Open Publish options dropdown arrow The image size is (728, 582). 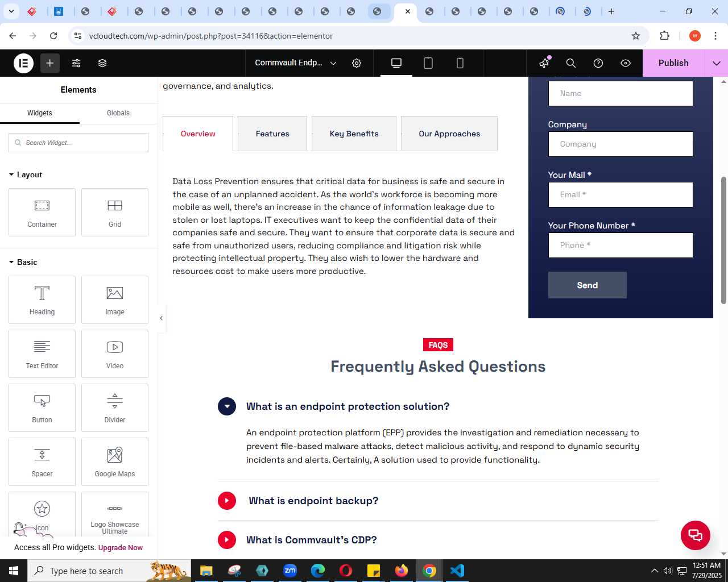tap(717, 63)
